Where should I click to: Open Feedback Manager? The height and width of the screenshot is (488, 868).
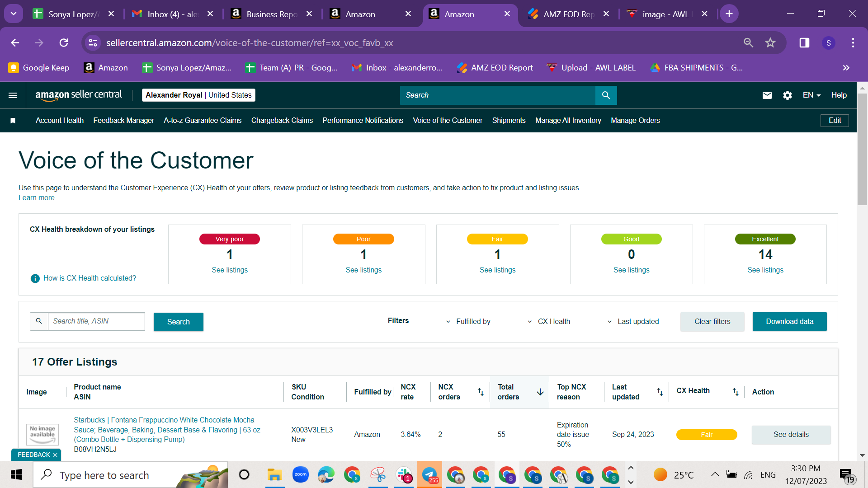pyautogui.click(x=123, y=121)
